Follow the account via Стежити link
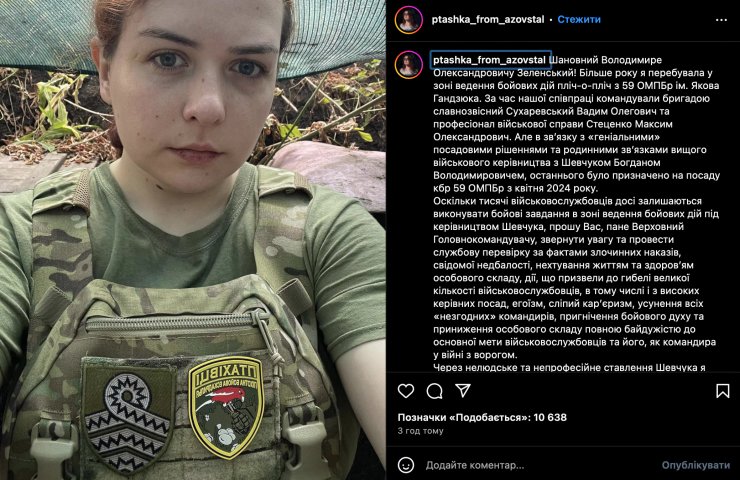The width and height of the screenshot is (740, 480). tap(579, 19)
